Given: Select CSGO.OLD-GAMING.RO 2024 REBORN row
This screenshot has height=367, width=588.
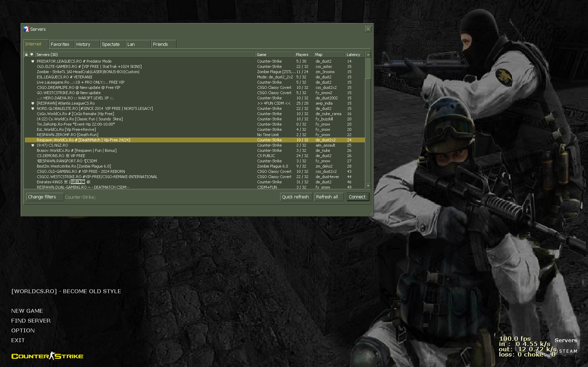Looking at the screenshot, I should 195,171.
